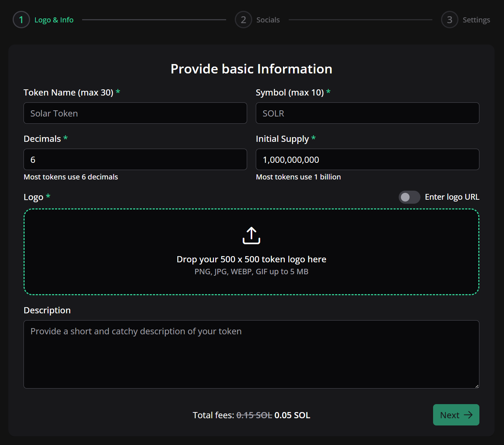Screen dimensions: 504x445
Task: Click the 'Description' label
Action: pos(47,310)
